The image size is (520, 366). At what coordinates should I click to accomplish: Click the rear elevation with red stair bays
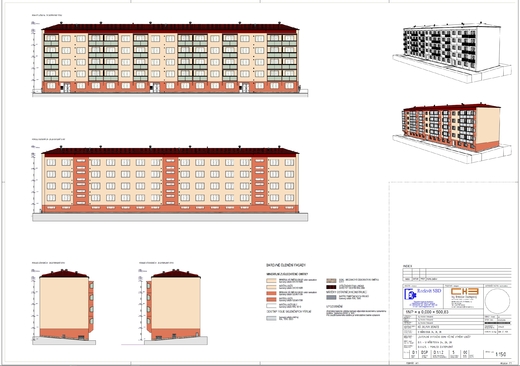coord(170,183)
